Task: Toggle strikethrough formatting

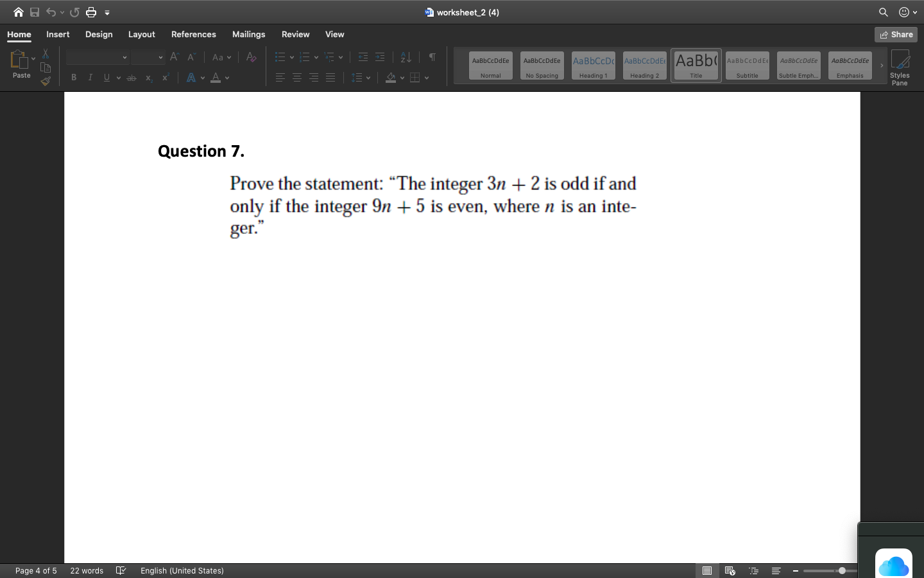Action: [131, 78]
